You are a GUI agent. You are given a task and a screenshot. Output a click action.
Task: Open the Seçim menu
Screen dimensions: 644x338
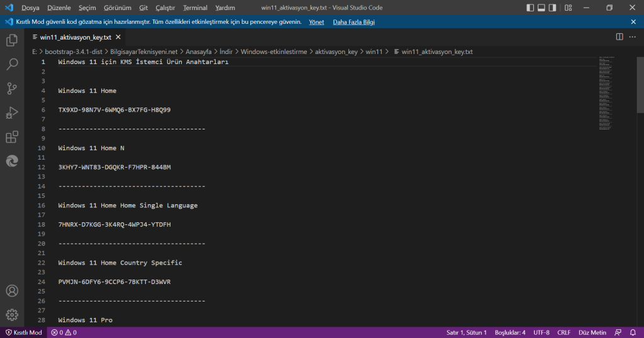(x=87, y=8)
